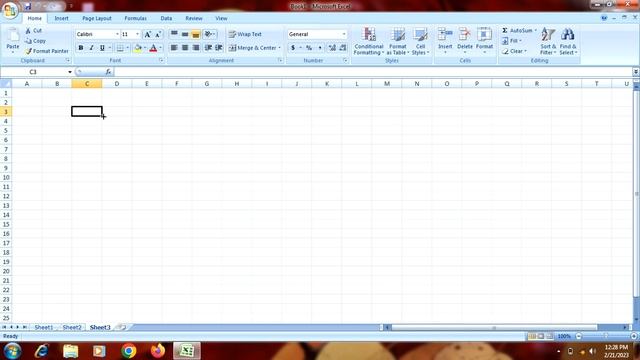
Task: Center text horizontally
Action: 185,48
